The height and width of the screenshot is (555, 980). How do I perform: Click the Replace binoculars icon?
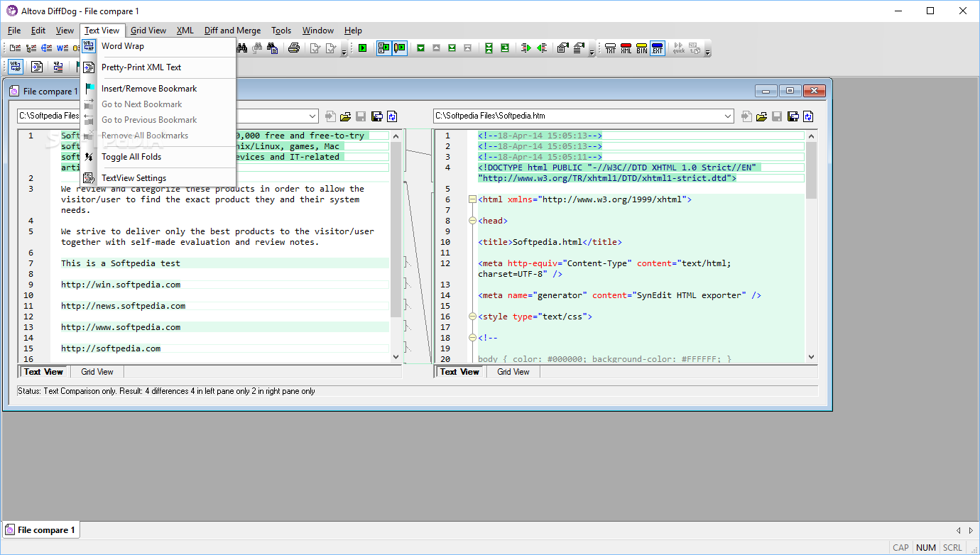pos(272,48)
